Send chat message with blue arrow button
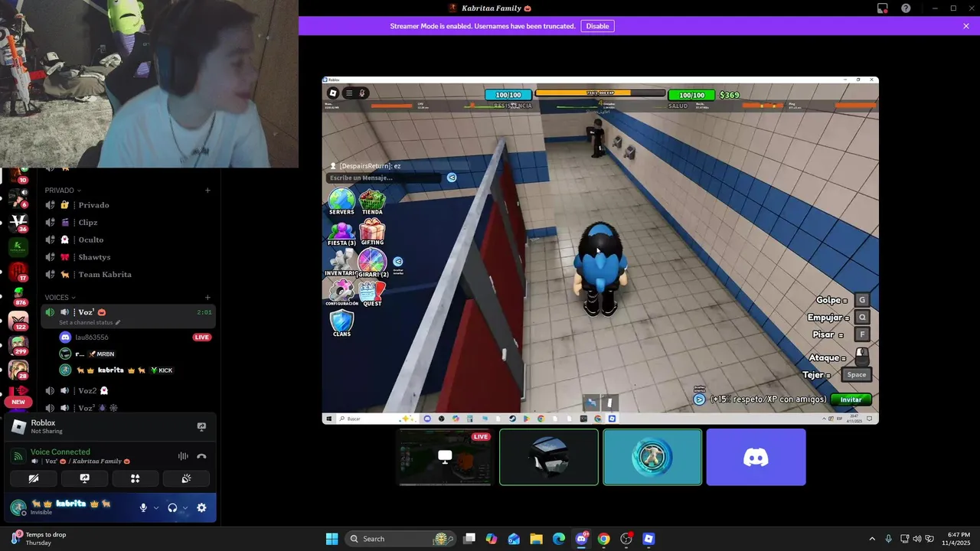The image size is (980, 551). tap(452, 178)
